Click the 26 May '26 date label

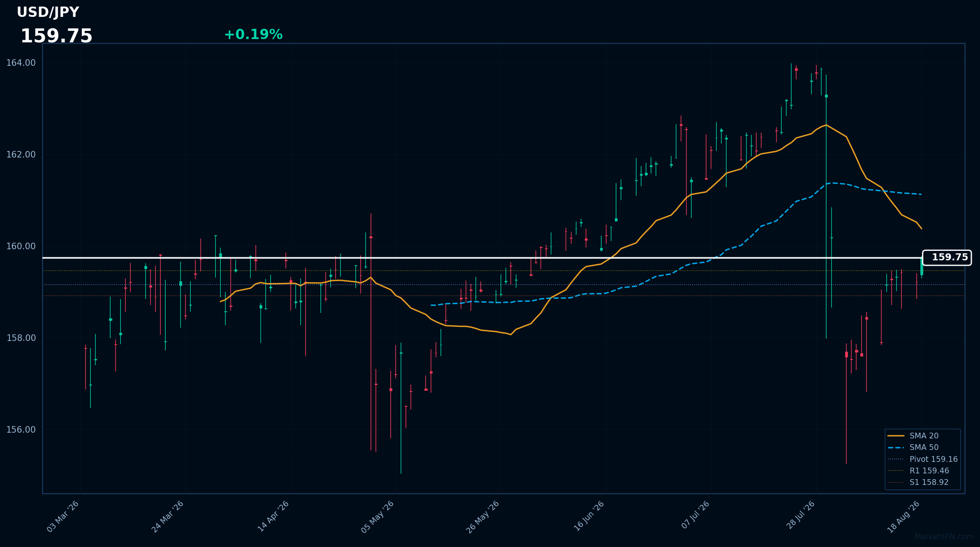click(482, 517)
